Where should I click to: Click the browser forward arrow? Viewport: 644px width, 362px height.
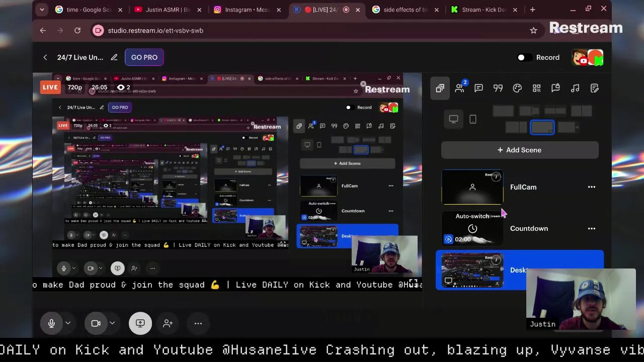click(60, 31)
